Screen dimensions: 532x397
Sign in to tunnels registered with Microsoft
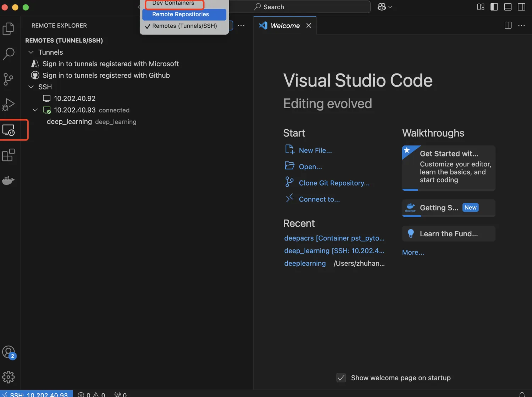pos(111,64)
